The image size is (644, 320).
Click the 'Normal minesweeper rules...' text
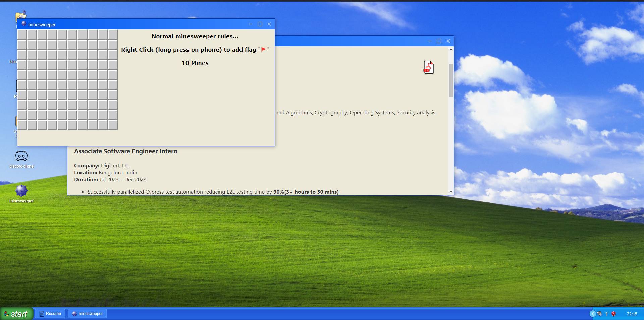(195, 36)
